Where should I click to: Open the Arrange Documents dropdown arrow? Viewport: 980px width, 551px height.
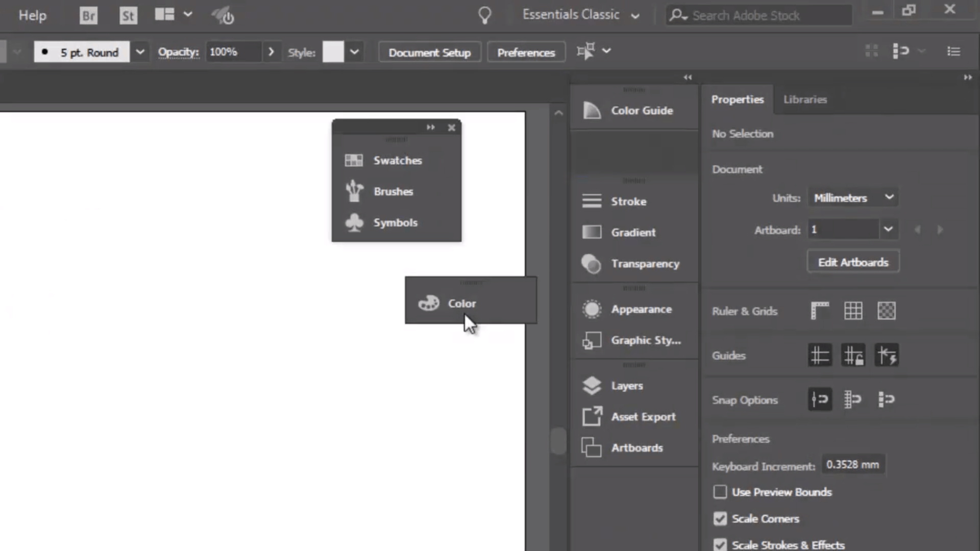188,14
